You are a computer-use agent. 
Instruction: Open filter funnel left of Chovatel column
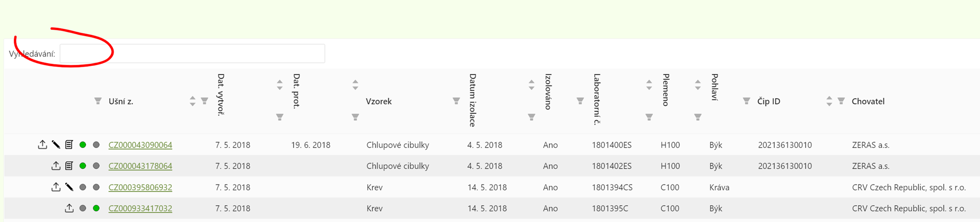pyautogui.click(x=841, y=101)
